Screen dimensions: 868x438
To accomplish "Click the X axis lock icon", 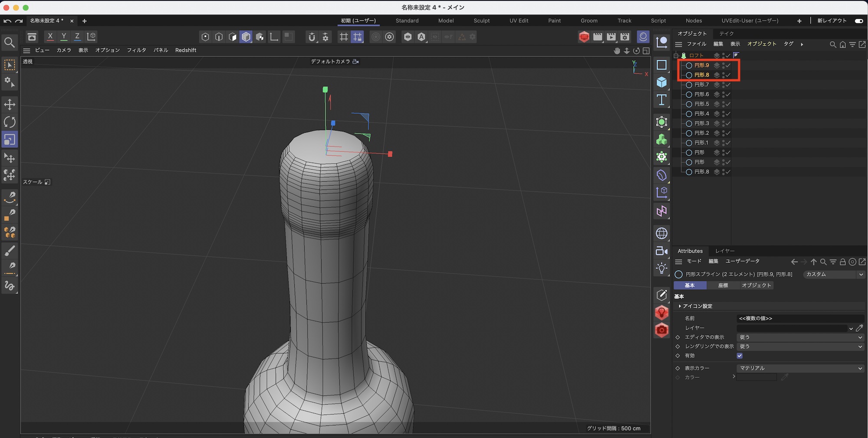I will tap(50, 37).
